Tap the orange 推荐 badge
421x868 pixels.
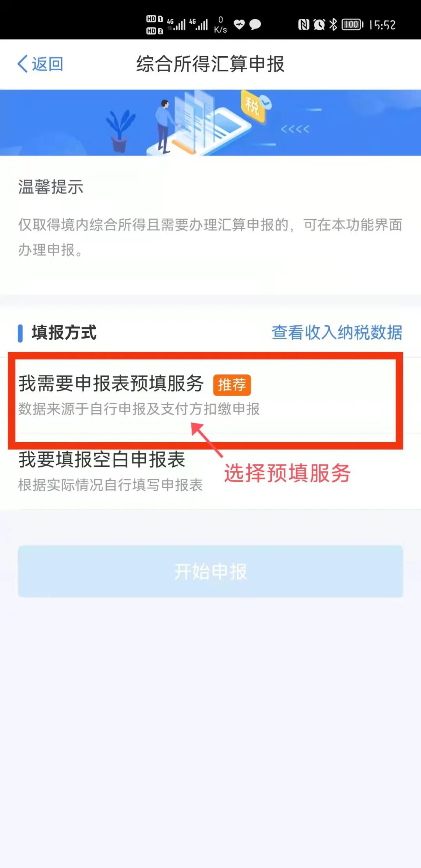coord(232,385)
